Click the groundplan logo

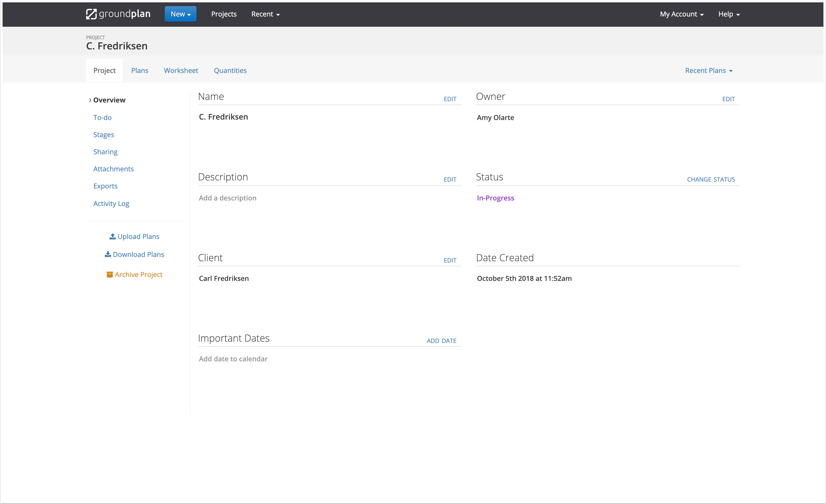(118, 14)
